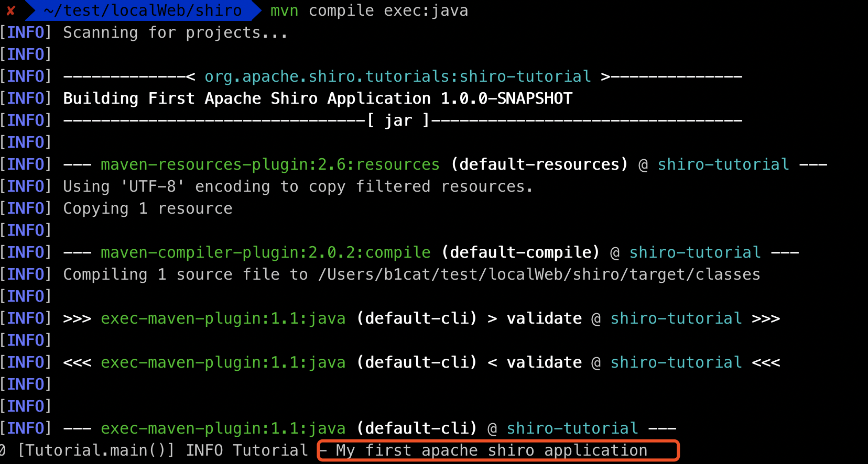Click 'maven-compiler-plugin:2.0.2:compile' text

tap(265, 252)
